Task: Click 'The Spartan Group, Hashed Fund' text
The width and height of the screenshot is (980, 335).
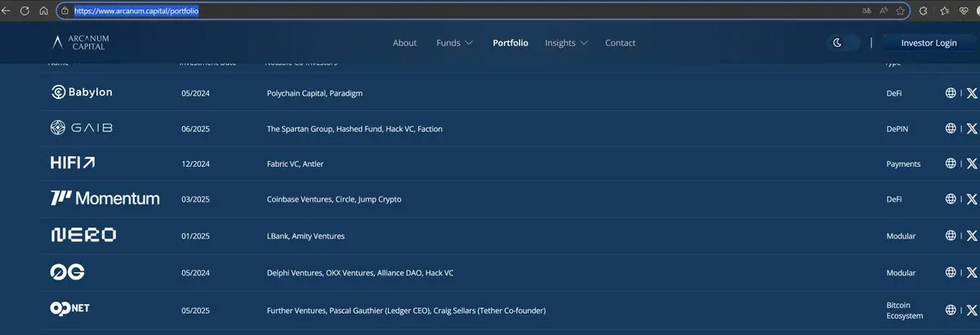Action: [323, 129]
